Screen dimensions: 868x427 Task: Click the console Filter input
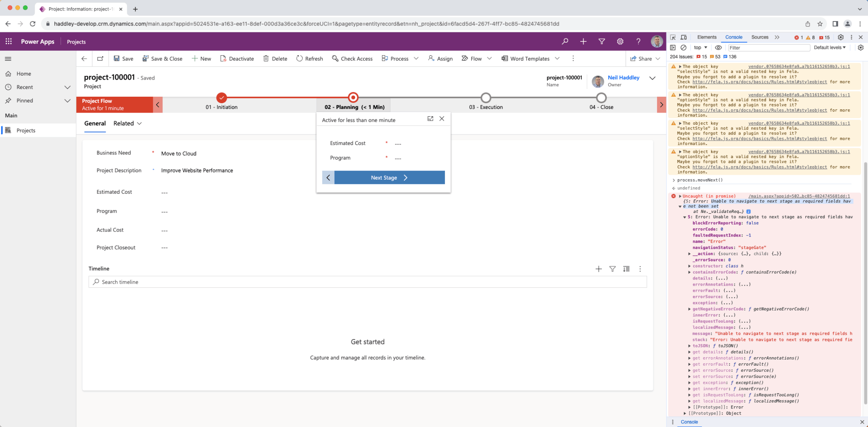click(769, 48)
